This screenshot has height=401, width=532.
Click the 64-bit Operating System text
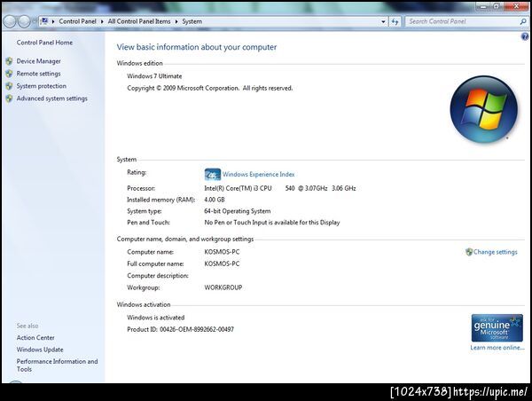(238, 211)
